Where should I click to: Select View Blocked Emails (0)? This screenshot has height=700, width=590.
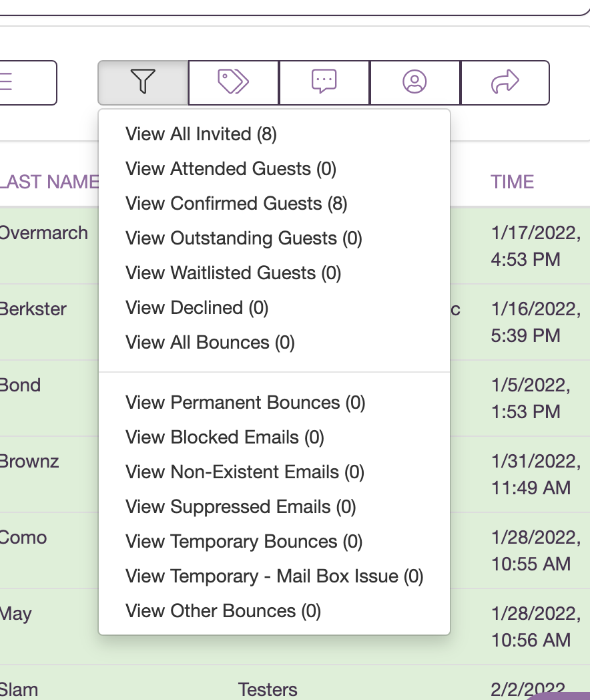[225, 437]
